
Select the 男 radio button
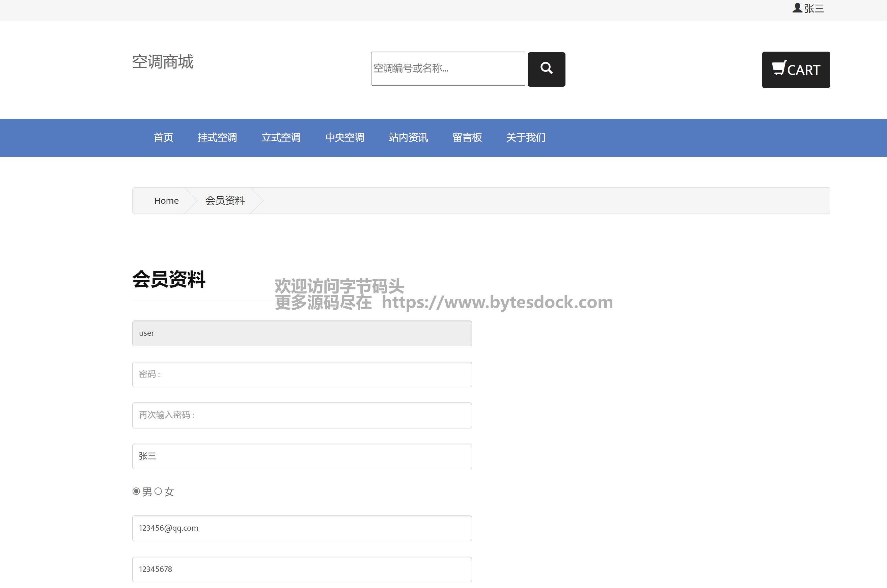coord(136,491)
